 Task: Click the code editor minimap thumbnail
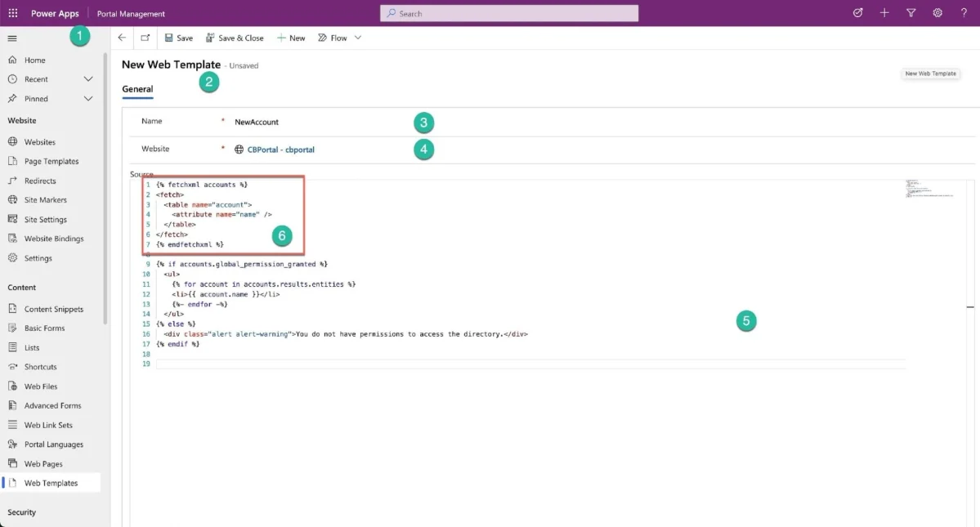point(930,189)
